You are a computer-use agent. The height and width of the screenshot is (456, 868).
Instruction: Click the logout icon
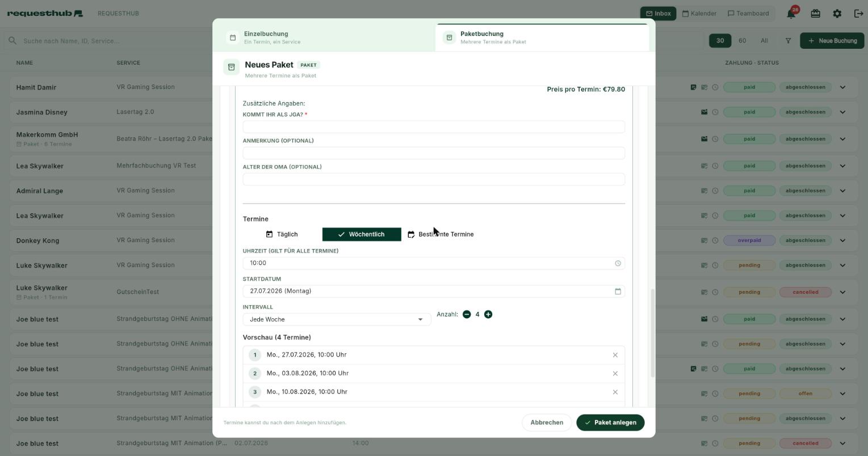[858, 13]
